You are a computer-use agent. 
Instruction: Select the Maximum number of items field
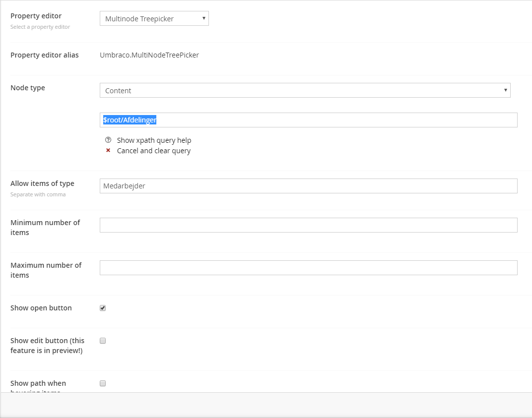[x=308, y=268]
